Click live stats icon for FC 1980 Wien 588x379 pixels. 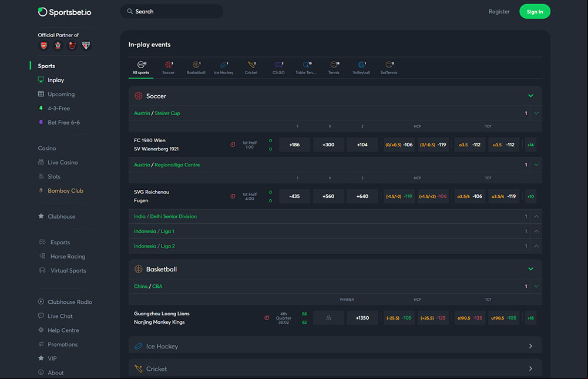[233, 145]
